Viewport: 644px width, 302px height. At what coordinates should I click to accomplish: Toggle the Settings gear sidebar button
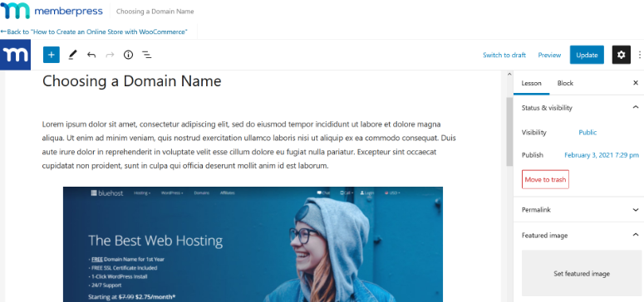pos(621,55)
